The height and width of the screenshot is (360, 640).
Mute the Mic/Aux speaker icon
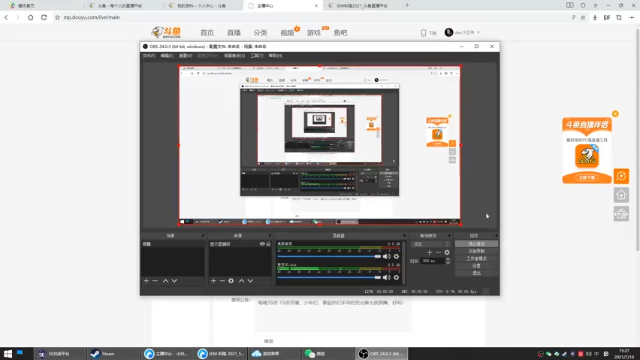387,278
